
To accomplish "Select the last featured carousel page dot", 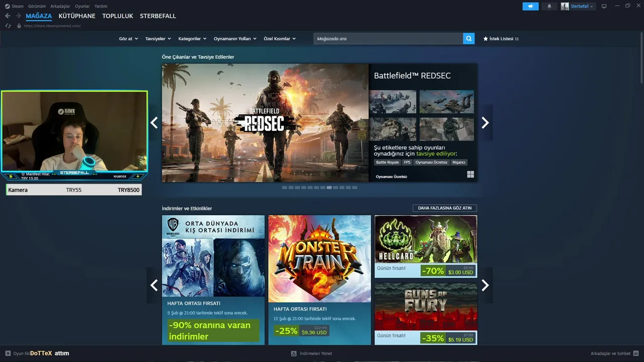I will coord(355,188).
